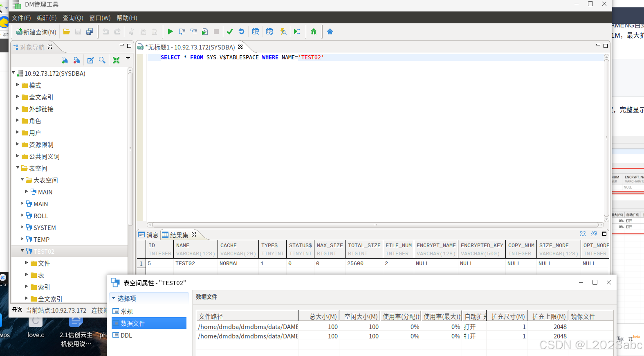The image size is (644, 356).
Task: Open the 文件(F) menu
Action: pyautogui.click(x=21, y=18)
